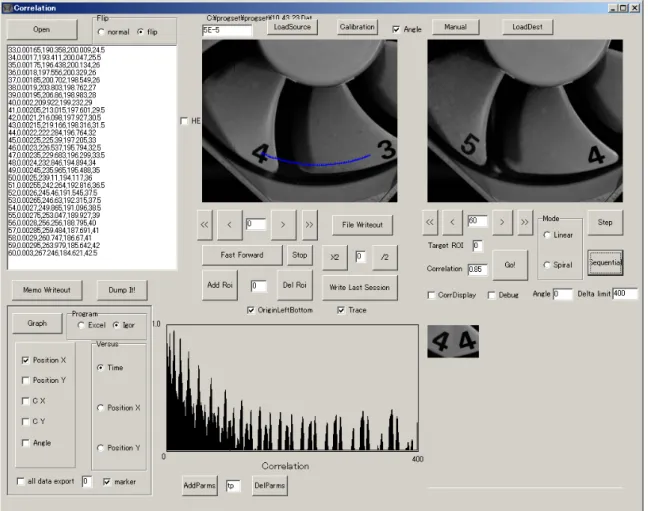
Task: Jump to first source frame with <<
Action: tap(205, 224)
